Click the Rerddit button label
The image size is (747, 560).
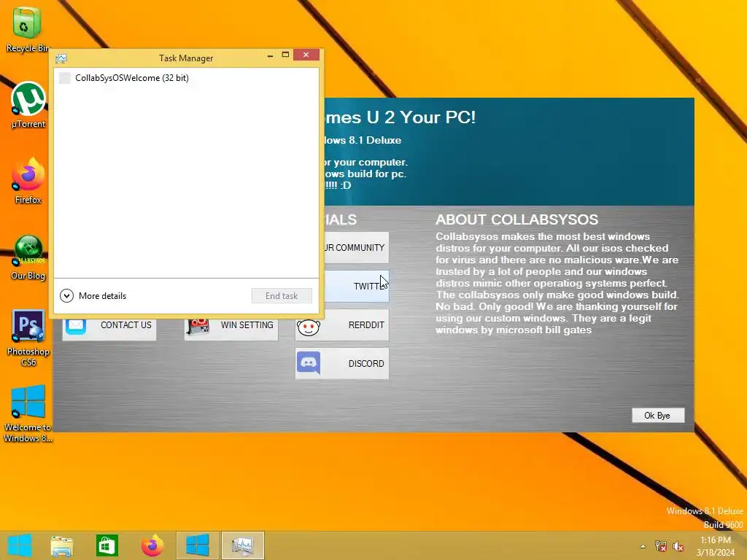366,324
